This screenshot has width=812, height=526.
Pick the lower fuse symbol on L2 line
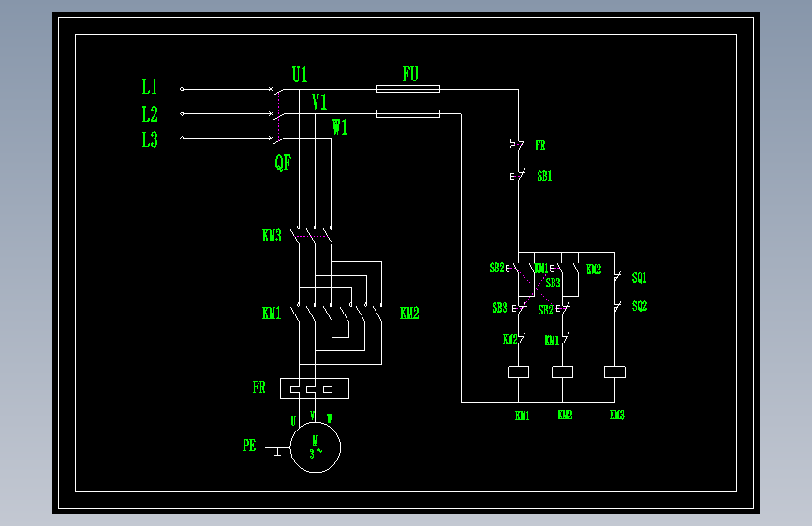coord(408,113)
